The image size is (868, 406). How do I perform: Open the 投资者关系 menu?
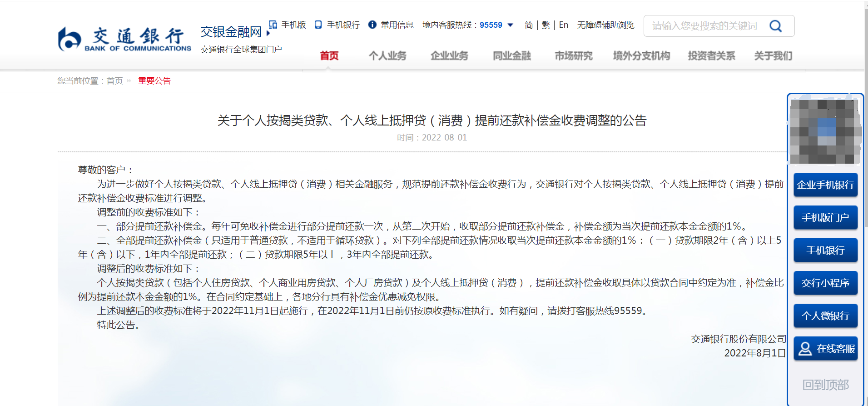(x=711, y=55)
